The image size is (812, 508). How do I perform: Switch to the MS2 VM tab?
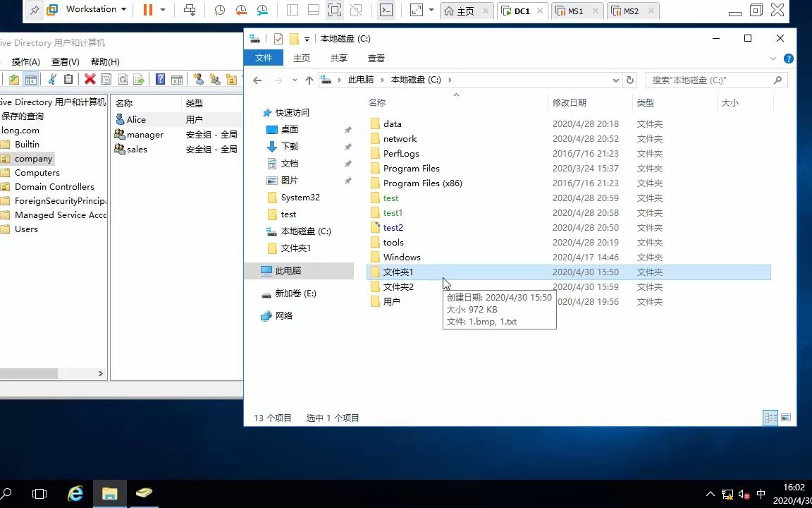(632, 11)
